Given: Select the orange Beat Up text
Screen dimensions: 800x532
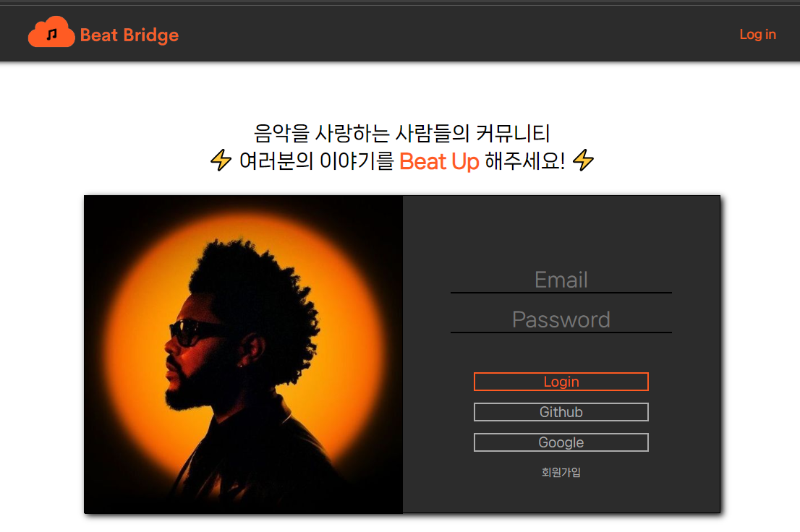Looking at the screenshot, I should [439, 161].
